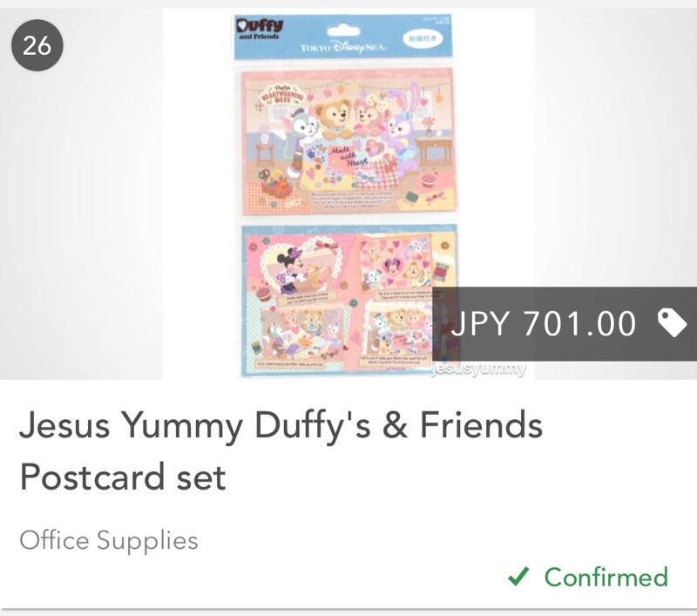View the upper Duffy postcard image
The image size is (697, 616).
click(x=348, y=142)
